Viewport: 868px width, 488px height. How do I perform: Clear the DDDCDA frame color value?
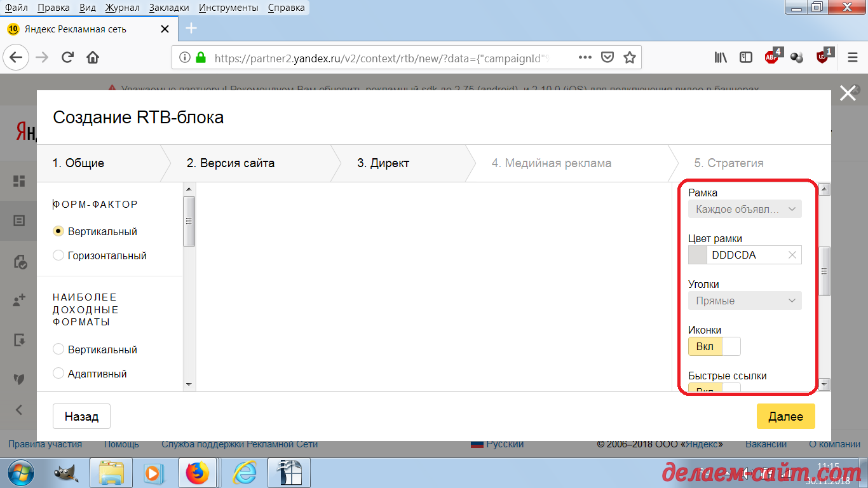coord(792,255)
